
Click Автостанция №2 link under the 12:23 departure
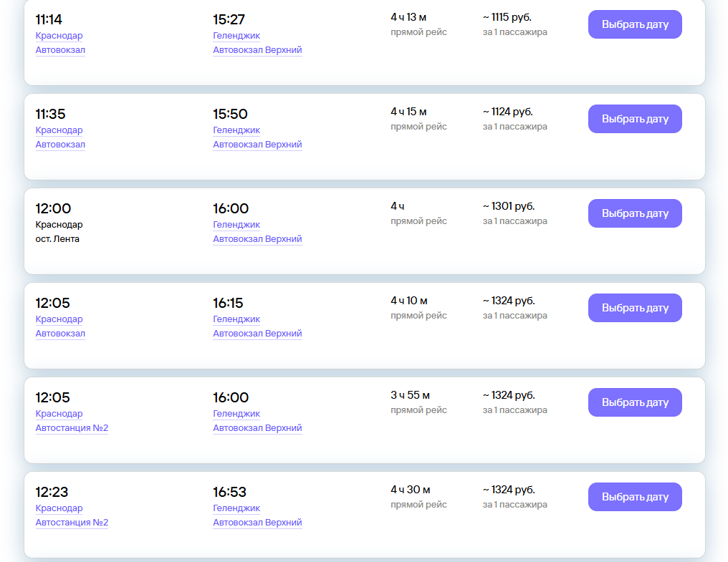click(x=72, y=523)
